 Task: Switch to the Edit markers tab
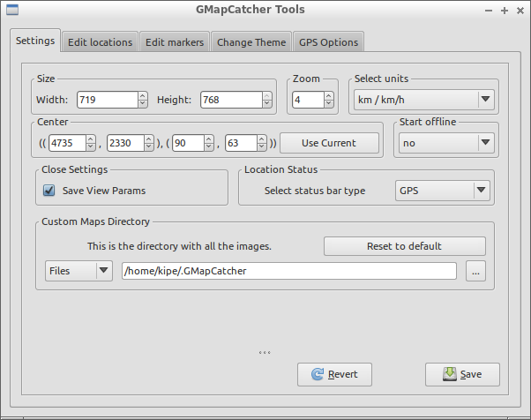click(175, 42)
